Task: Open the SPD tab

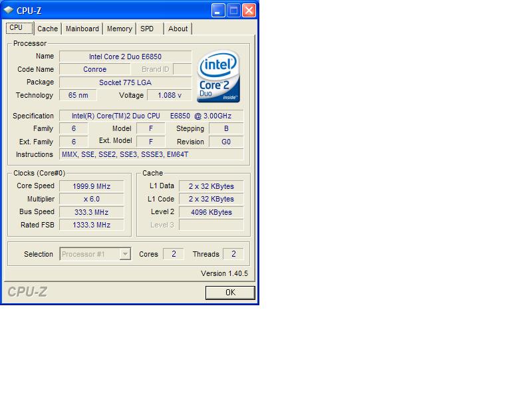Action: pyautogui.click(x=147, y=29)
